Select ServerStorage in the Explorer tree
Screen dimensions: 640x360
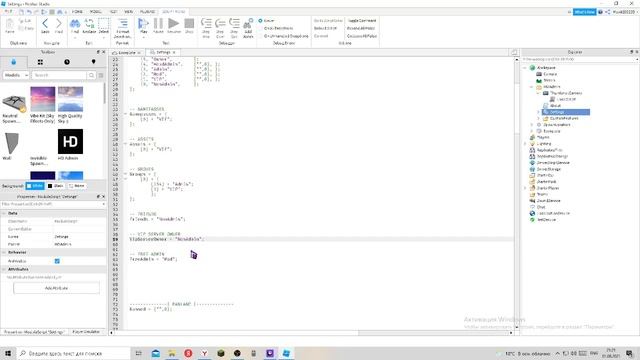click(x=549, y=169)
